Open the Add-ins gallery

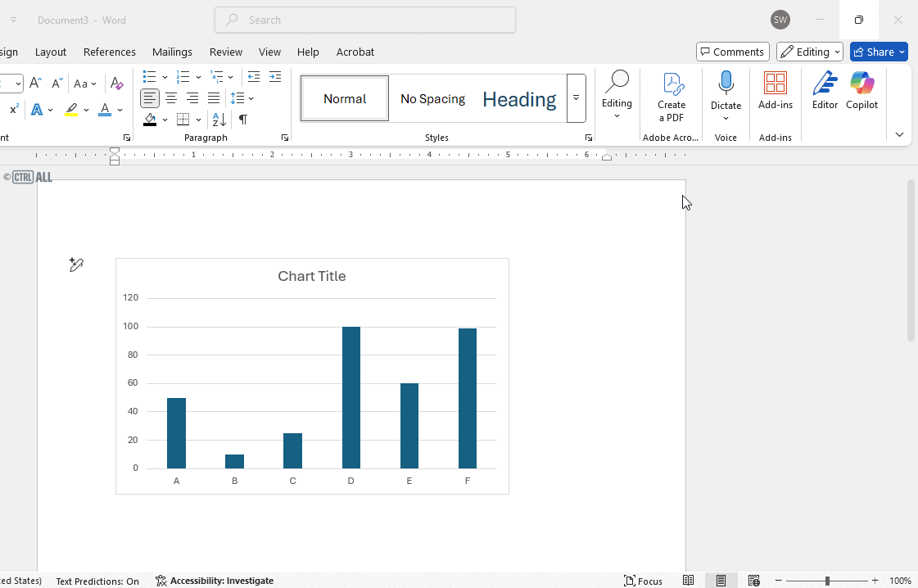[775, 90]
